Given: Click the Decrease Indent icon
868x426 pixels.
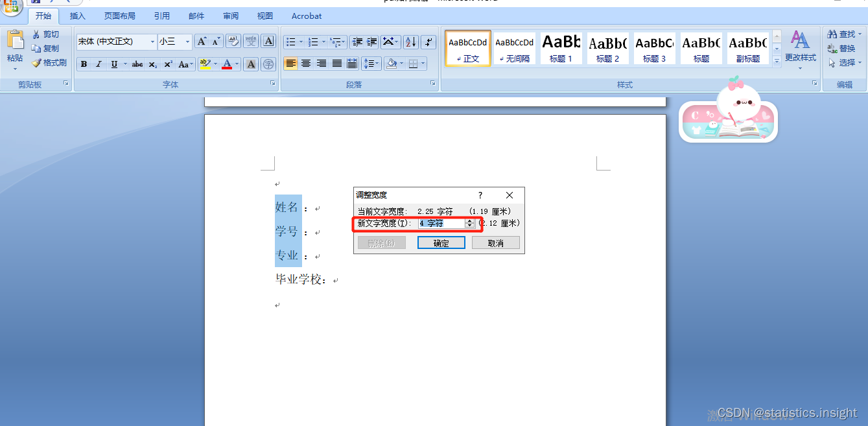Looking at the screenshot, I should (356, 41).
